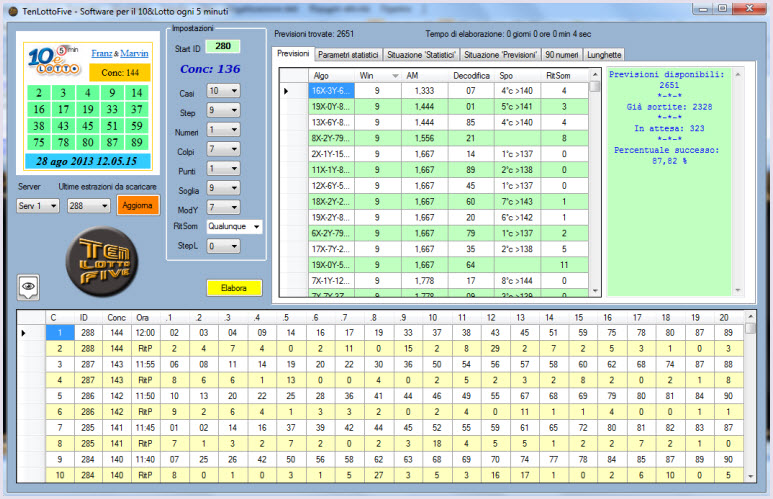Click the app icon in title bar
This screenshot has height=499, width=773.
[13, 11]
